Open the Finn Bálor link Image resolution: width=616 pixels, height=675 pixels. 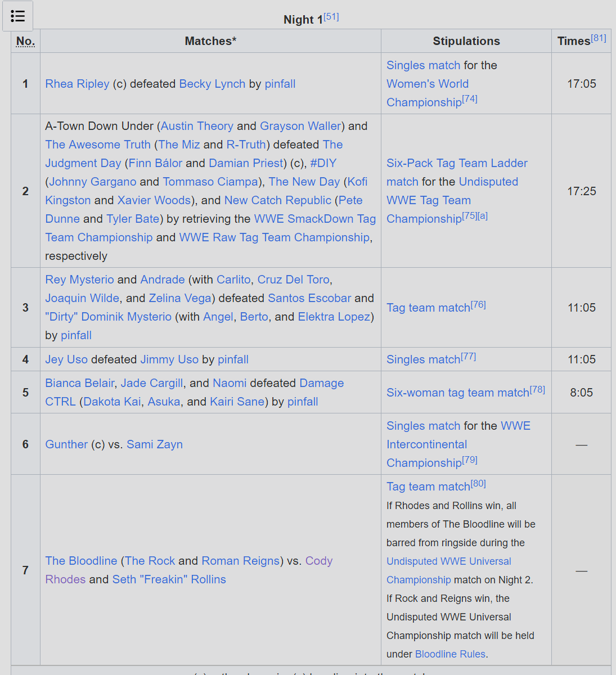(x=155, y=163)
